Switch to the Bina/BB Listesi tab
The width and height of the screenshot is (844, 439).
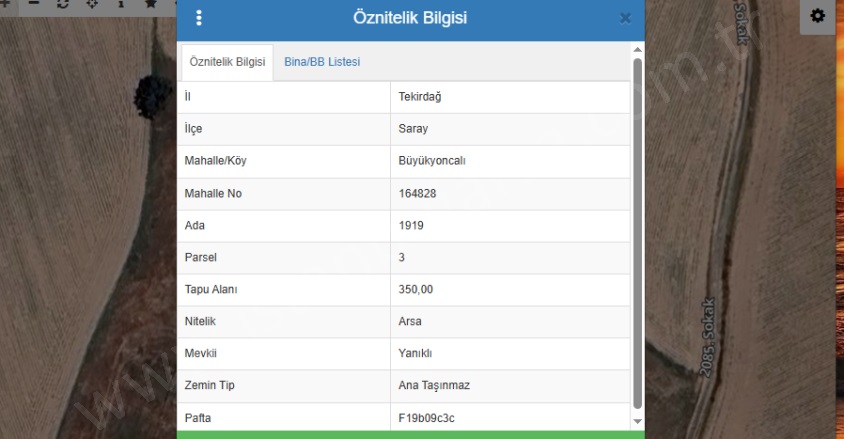pos(321,62)
